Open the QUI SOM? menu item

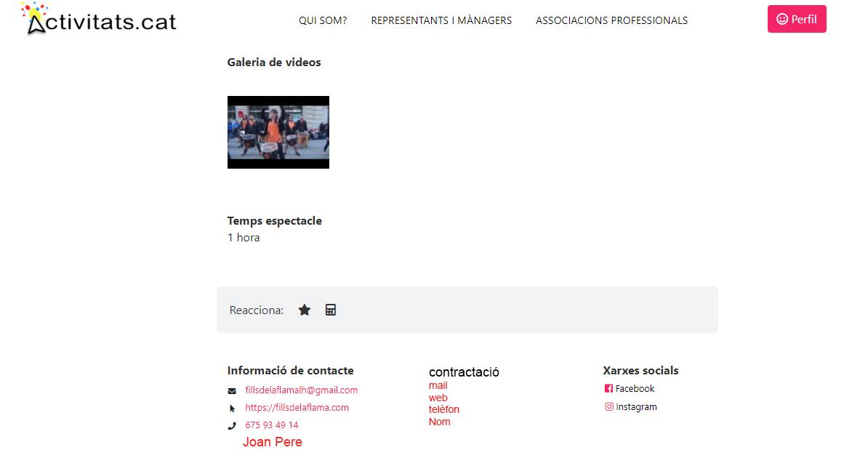323,20
